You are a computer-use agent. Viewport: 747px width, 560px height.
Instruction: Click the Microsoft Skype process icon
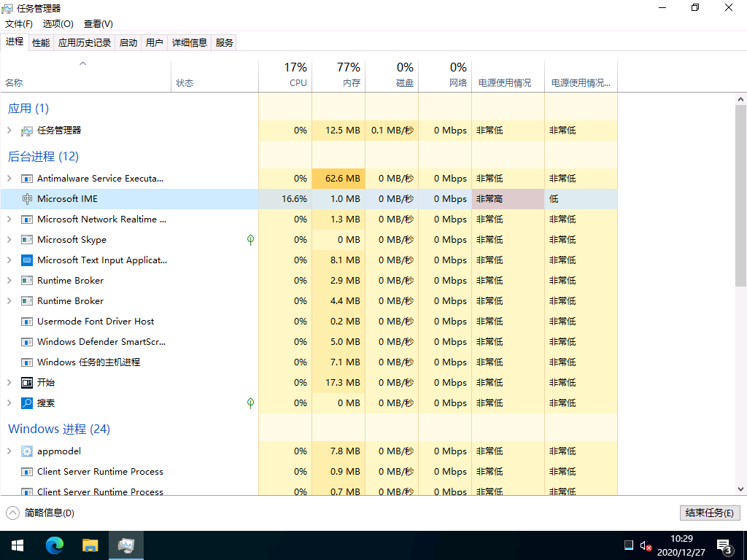click(x=27, y=240)
